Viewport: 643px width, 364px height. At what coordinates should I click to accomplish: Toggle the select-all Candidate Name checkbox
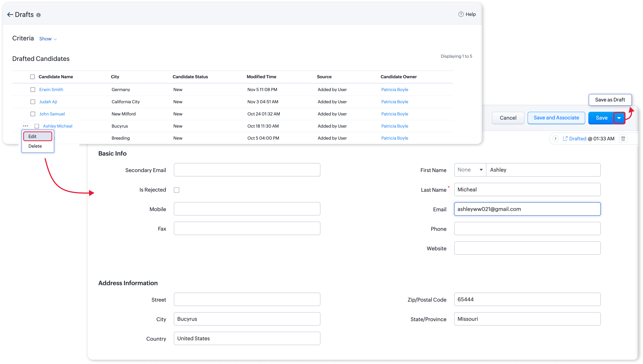[33, 77]
